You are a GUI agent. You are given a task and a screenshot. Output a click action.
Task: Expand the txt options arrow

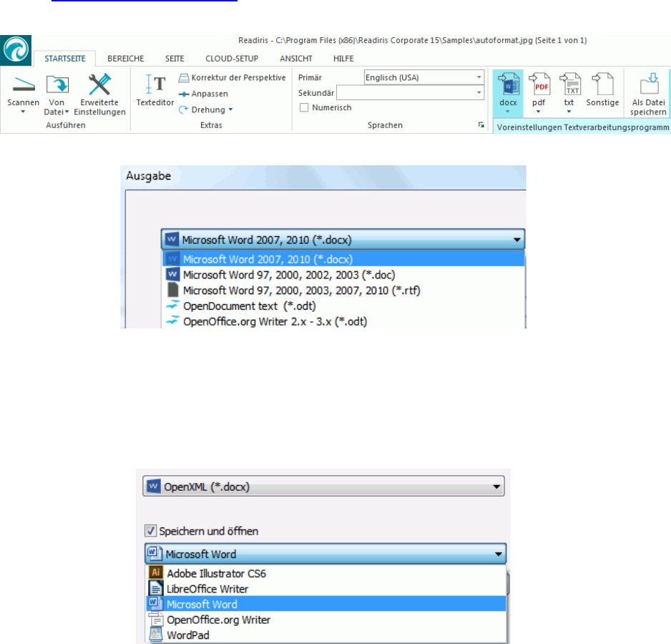[569, 112]
